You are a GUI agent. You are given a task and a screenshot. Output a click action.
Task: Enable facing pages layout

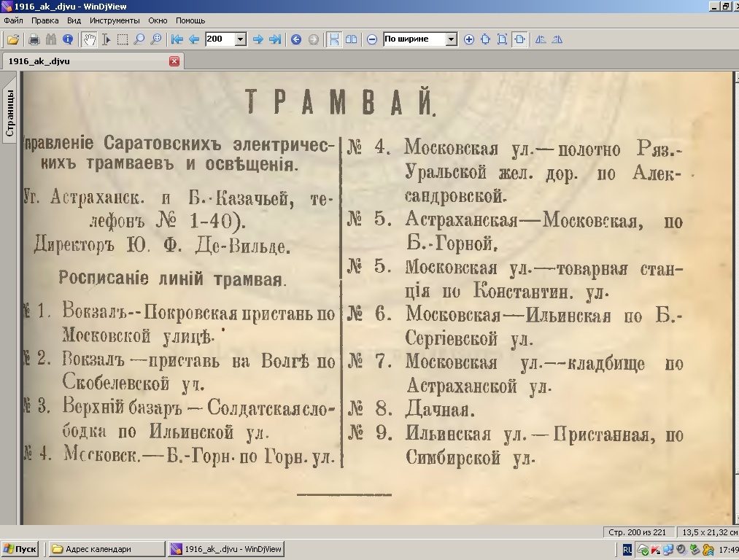coord(351,39)
